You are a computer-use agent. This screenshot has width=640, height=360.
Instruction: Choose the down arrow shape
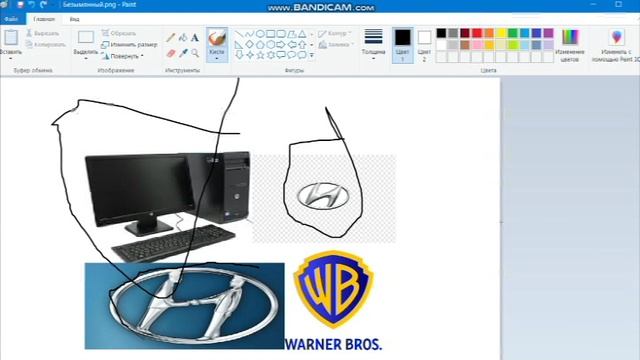239,55
